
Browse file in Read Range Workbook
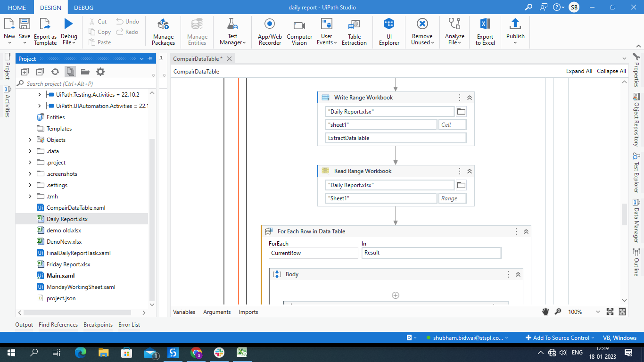(x=461, y=185)
